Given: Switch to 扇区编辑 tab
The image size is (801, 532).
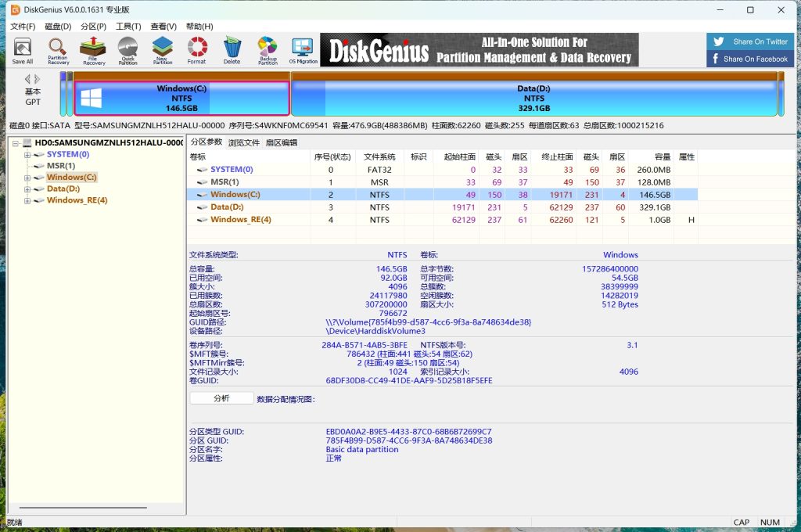Looking at the screenshot, I should 282,142.
